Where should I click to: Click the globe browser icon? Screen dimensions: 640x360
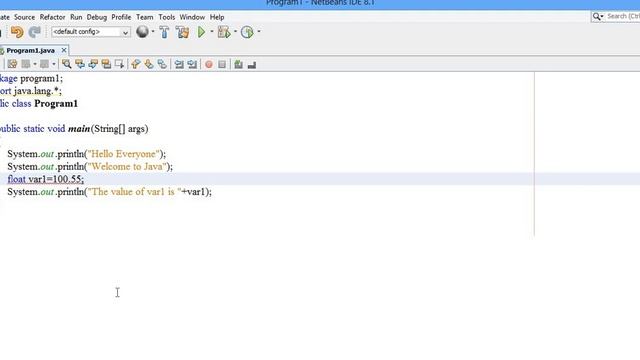[x=142, y=31]
